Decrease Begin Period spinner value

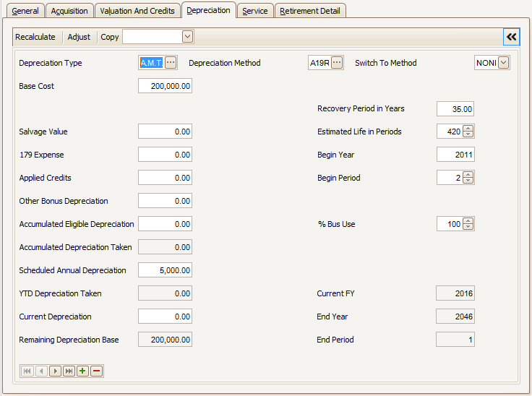click(468, 181)
